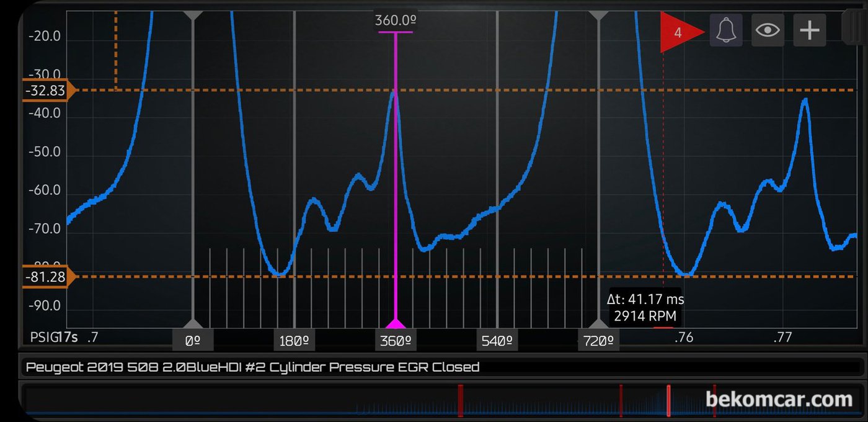
Task: Click the -50.0 pressure axis value
Action: (45, 152)
